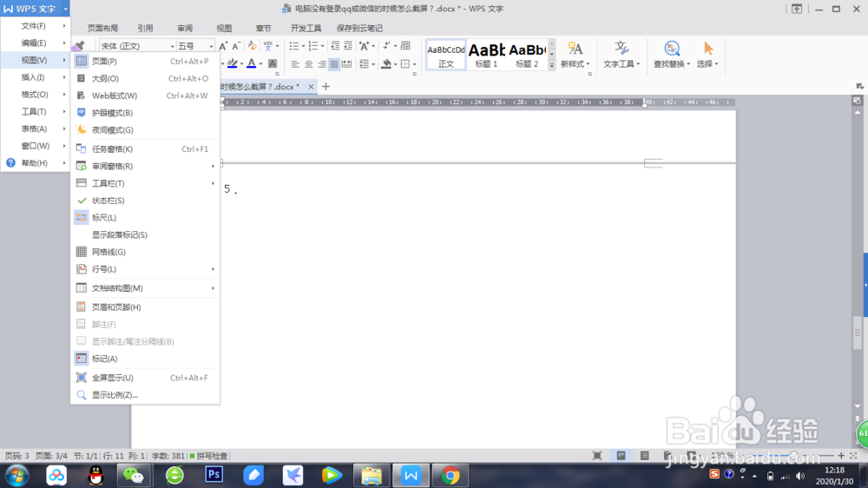
Task: Align text left
Action: point(295,64)
